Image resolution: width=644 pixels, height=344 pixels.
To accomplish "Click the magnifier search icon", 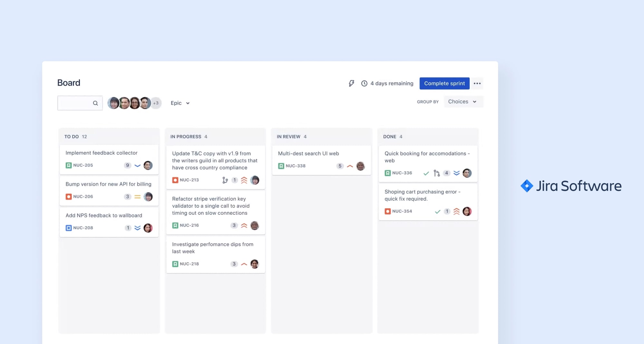I will (95, 103).
